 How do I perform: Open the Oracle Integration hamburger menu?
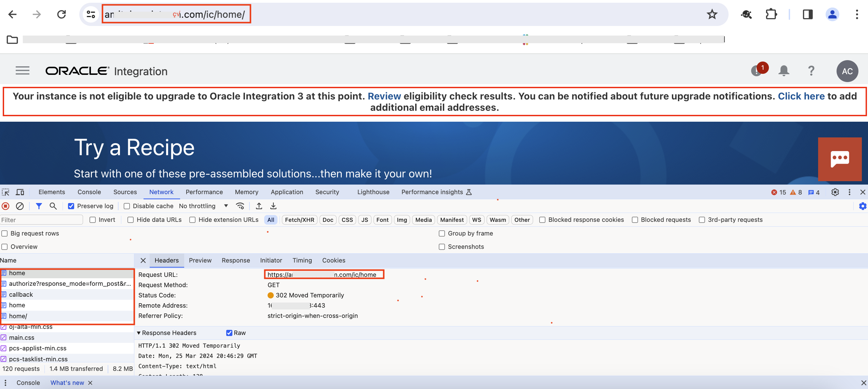pyautogui.click(x=22, y=70)
